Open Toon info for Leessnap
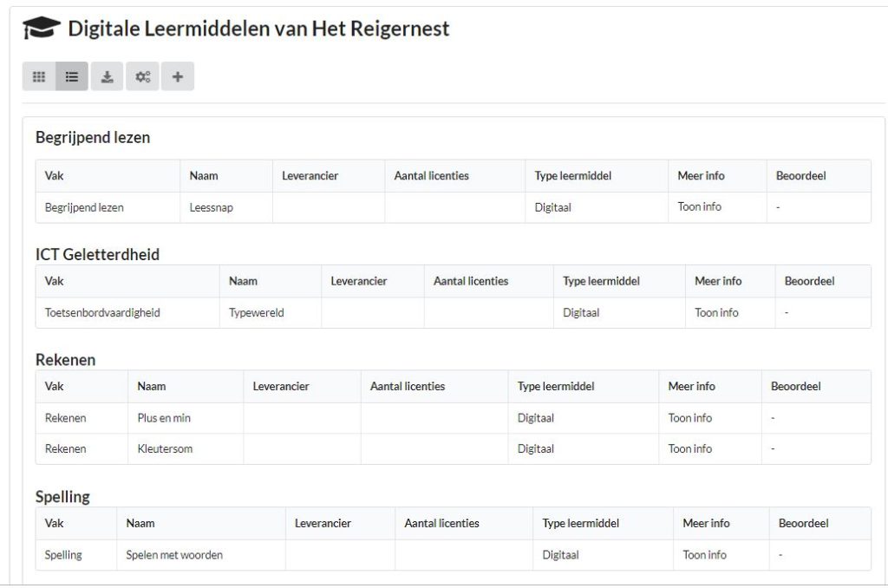This screenshot has height=588, width=888. tap(700, 206)
